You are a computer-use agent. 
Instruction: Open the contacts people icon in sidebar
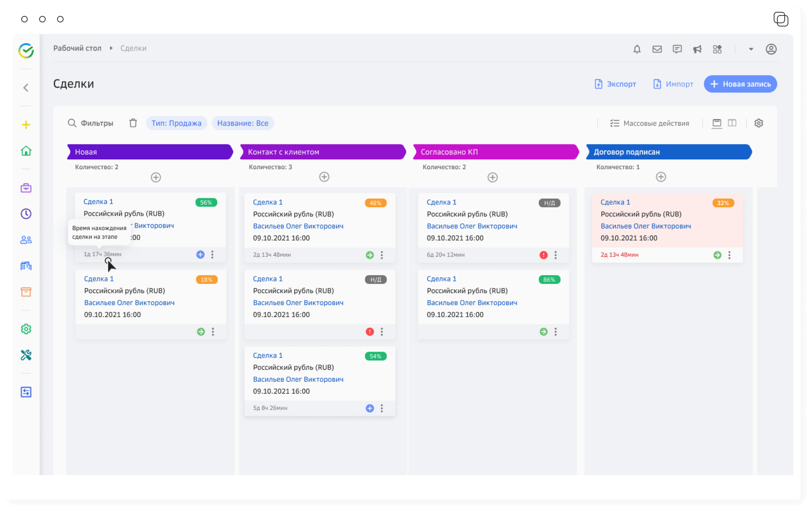26,240
